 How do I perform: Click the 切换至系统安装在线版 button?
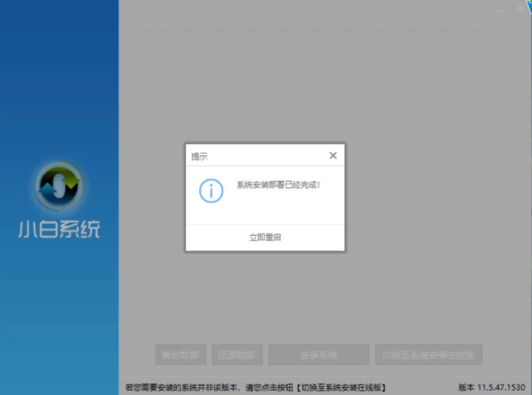[428, 355]
